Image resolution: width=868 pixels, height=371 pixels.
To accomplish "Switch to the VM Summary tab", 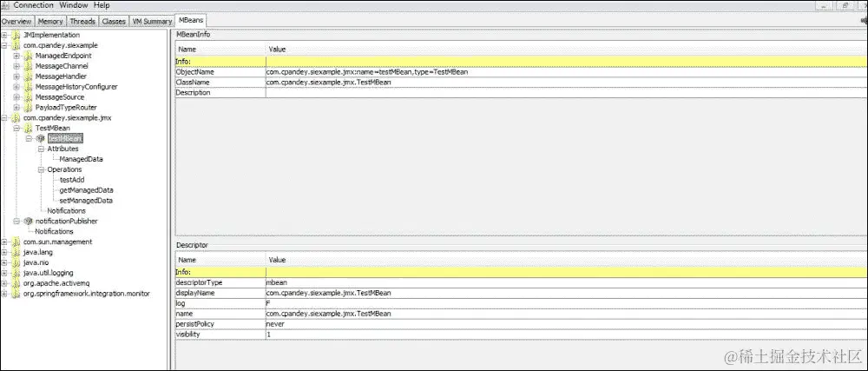I will pyautogui.click(x=152, y=21).
